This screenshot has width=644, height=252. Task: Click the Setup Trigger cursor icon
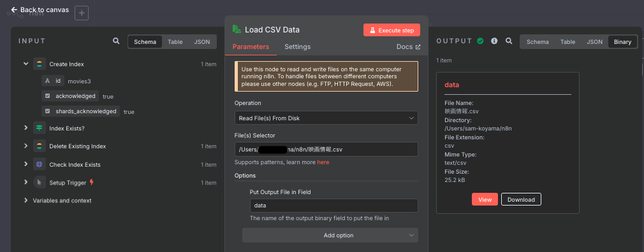point(40,183)
